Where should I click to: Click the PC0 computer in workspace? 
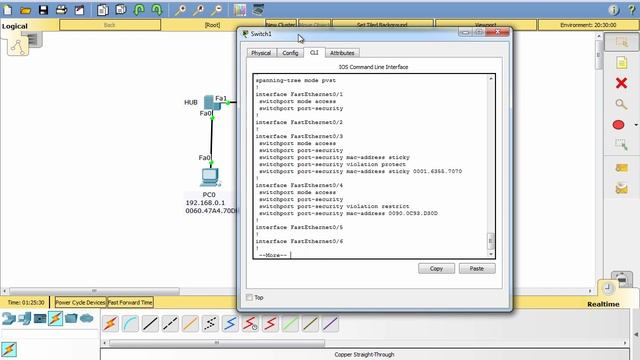tap(210, 178)
